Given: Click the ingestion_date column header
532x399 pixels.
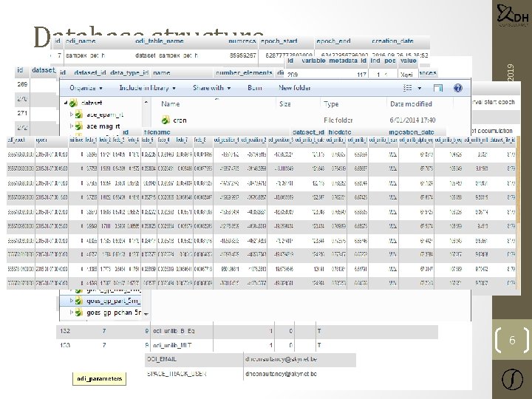Looking at the screenshot, I should tap(412, 132).
